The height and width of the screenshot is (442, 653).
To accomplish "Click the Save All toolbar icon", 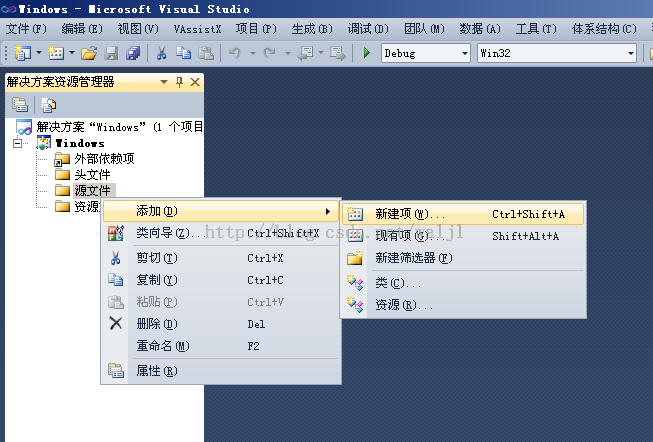I will click(x=133, y=53).
